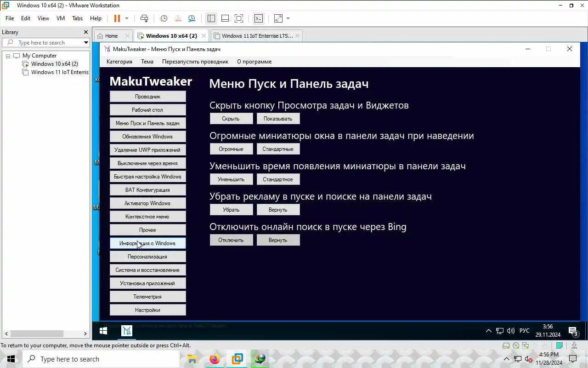Image resolution: width=588 pixels, height=368 pixels.
Task: Click VMware Workstation host taskbar icon
Action: [x=237, y=359]
